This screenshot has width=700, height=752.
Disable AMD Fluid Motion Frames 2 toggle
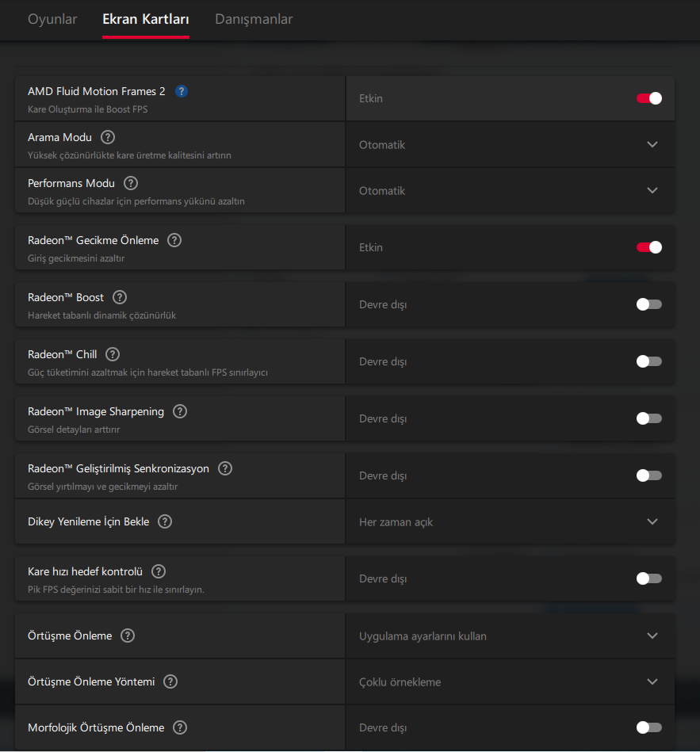[x=649, y=98]
